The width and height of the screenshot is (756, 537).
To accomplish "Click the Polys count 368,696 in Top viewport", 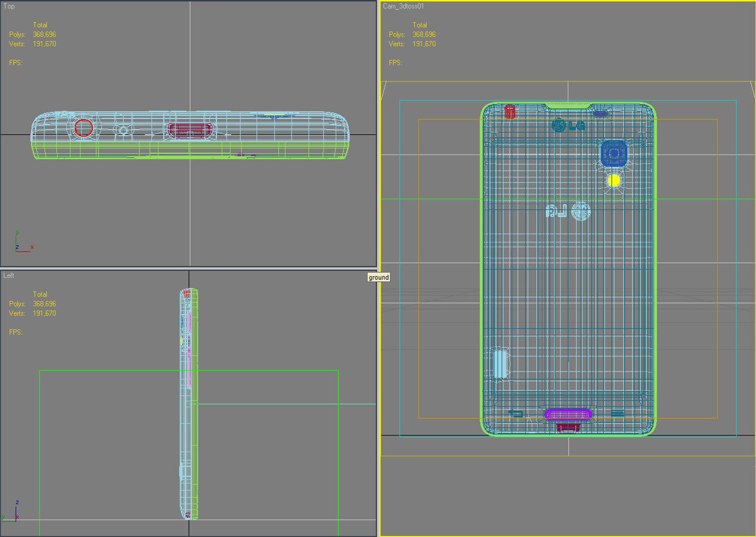I will tap(45, 34).
